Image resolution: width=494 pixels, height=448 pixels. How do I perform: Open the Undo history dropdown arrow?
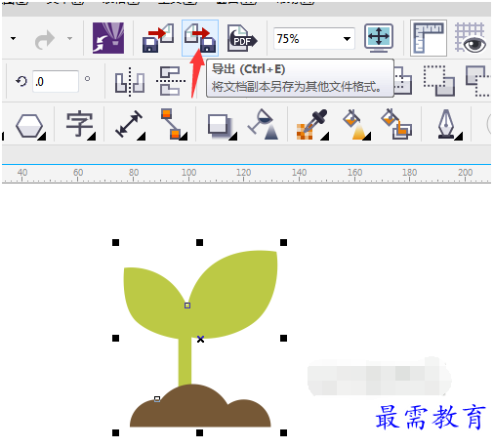pyautogui.click(x=13, y=38)
